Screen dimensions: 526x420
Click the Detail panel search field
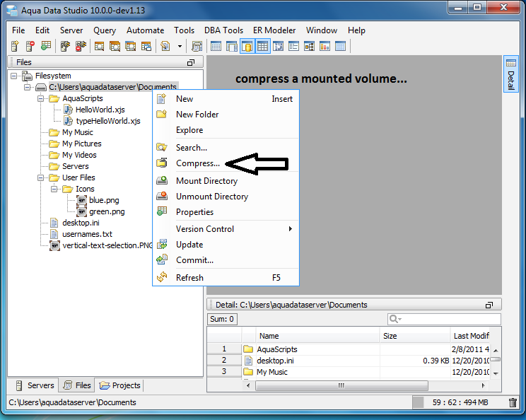(x=444, y=319)
